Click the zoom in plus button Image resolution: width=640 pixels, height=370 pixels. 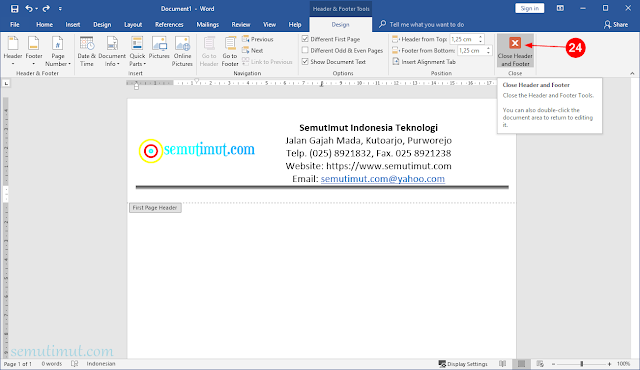coord(609,364)
